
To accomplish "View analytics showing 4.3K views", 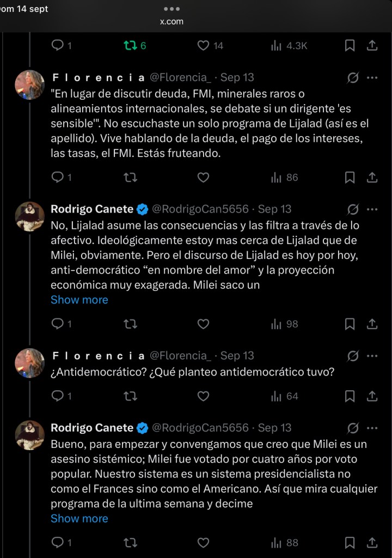I will [x=289, y=46].
